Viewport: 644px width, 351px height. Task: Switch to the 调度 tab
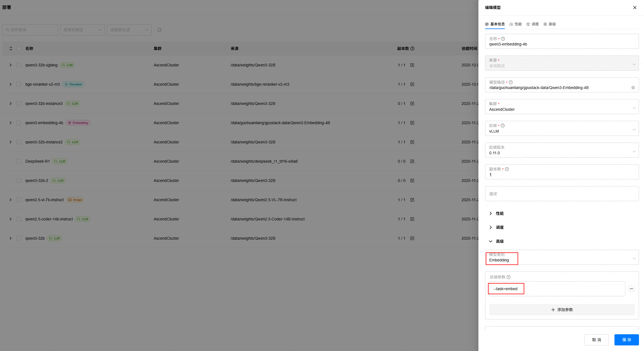click(532, 24)
